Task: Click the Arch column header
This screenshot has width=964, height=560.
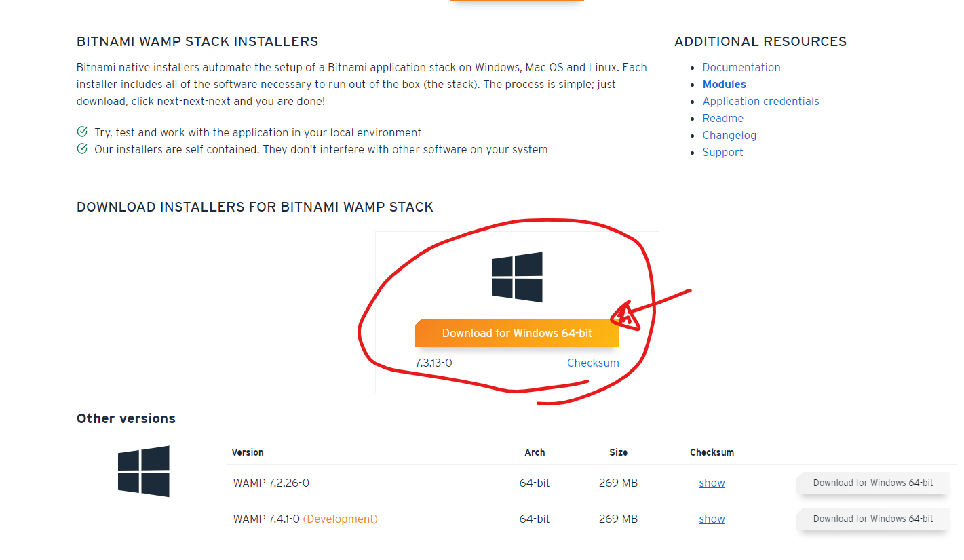Action: pos(535,452)
